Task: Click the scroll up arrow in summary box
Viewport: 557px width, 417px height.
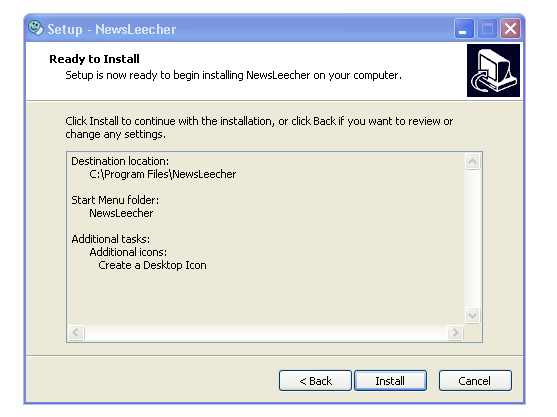Action: [472, 162]
